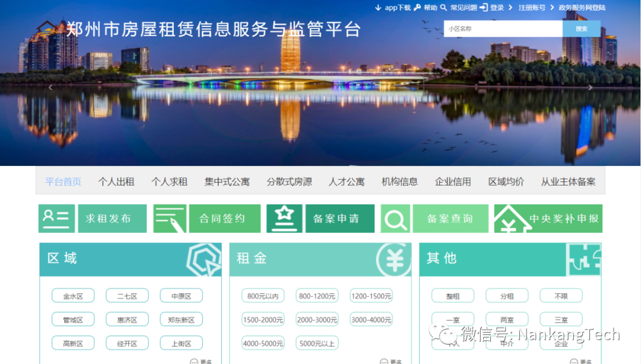Click the 求租发布 person icon
Image resolution: width=641 pixels, height=364 pixels.
click(x=56, y=219)
